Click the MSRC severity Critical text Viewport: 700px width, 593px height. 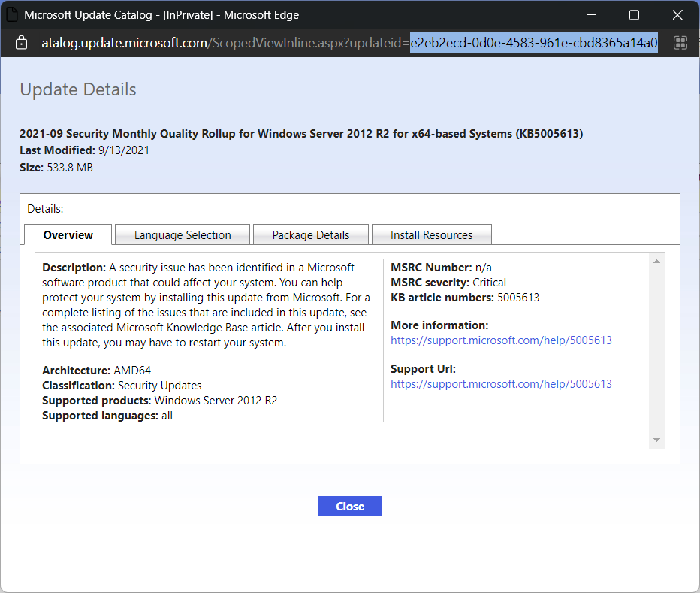[x=448, y=283]
